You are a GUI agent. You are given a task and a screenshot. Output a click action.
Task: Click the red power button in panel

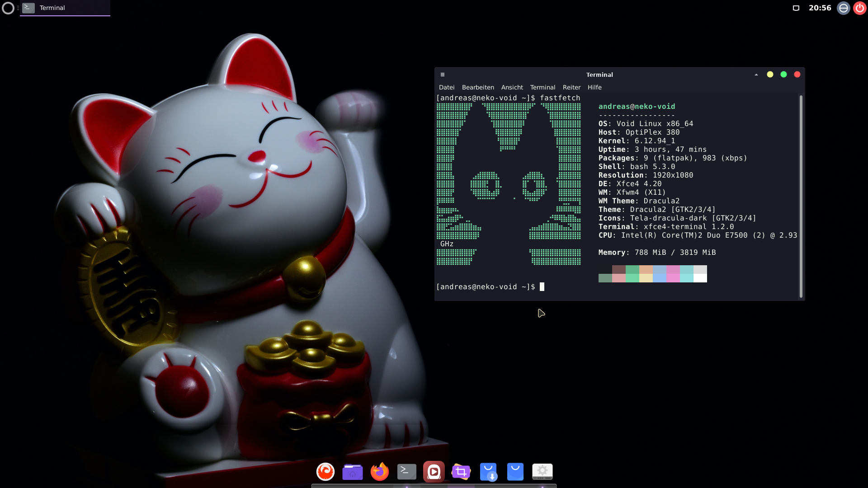[860, 8]
